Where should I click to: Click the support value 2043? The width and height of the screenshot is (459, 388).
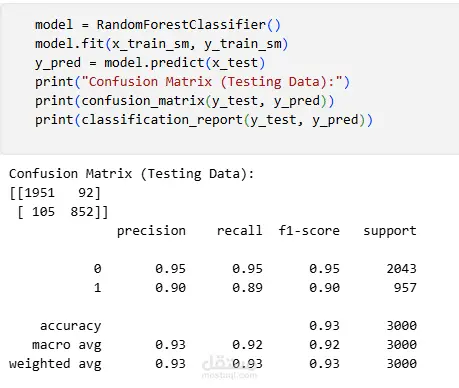pos(401,269)
